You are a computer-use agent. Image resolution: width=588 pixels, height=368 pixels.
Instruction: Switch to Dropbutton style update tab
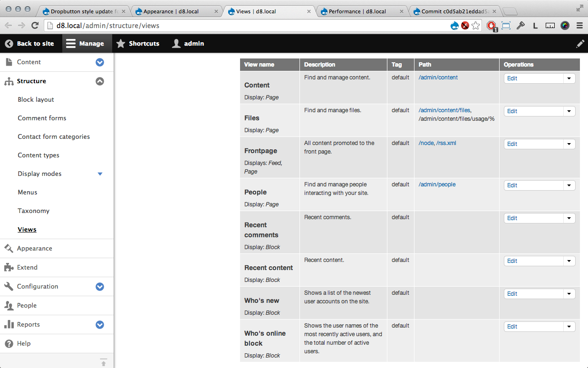82,11
